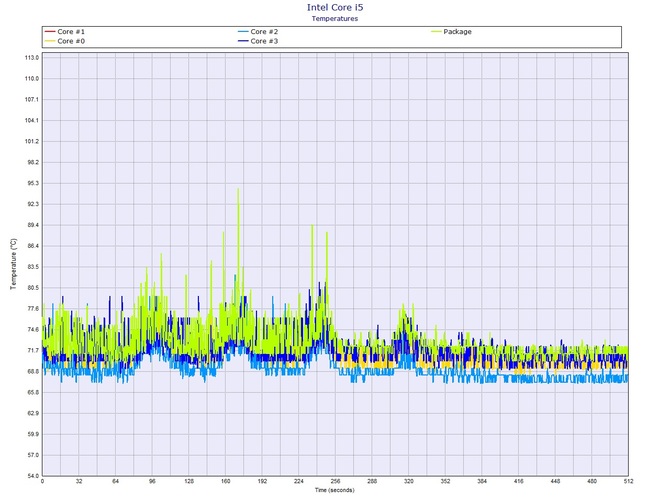
Task: Click the Core #2 legend entry
Action: [258, 32]
